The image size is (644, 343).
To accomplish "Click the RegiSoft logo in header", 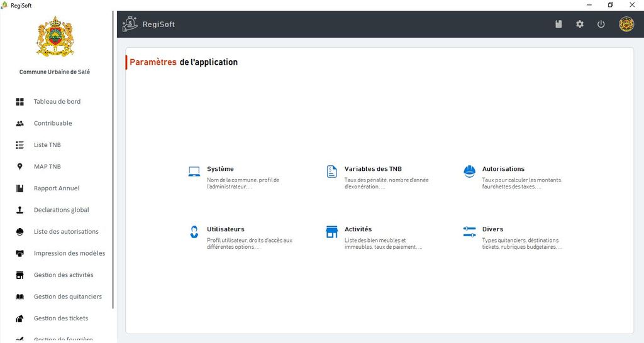I will pyautogui.click(x=130, y=24).
